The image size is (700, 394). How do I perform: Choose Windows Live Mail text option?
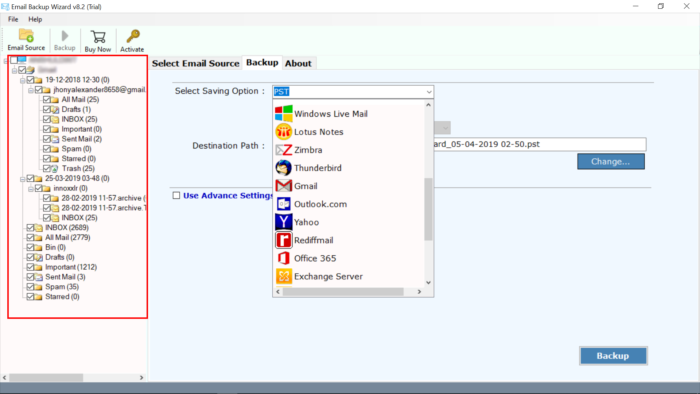click(x=331, y=114)
